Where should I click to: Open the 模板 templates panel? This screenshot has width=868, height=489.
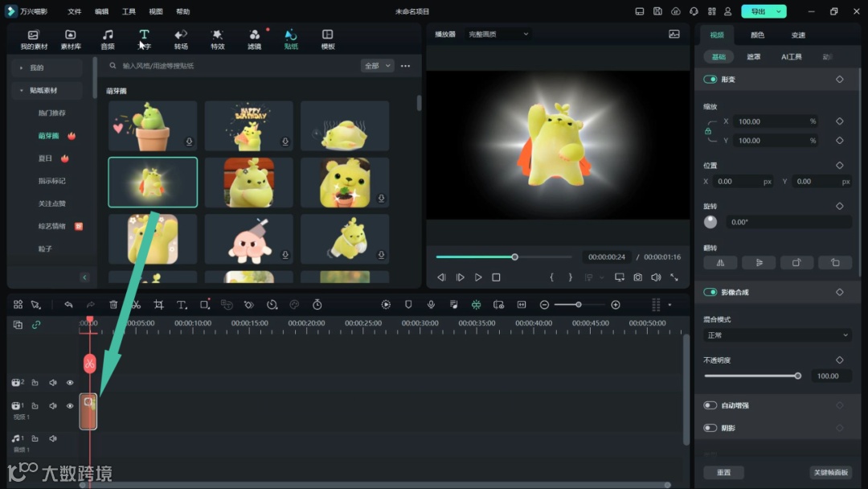tap(328, 39)
